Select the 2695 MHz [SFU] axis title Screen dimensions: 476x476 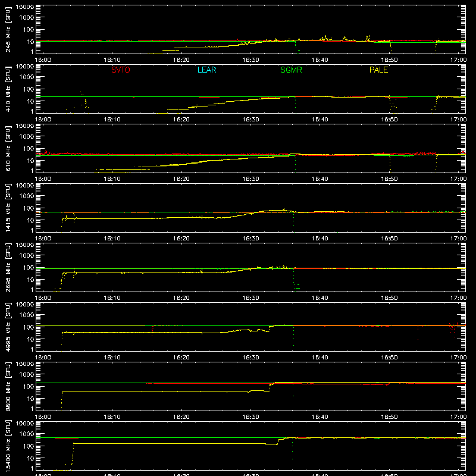[x=8, y=267]
